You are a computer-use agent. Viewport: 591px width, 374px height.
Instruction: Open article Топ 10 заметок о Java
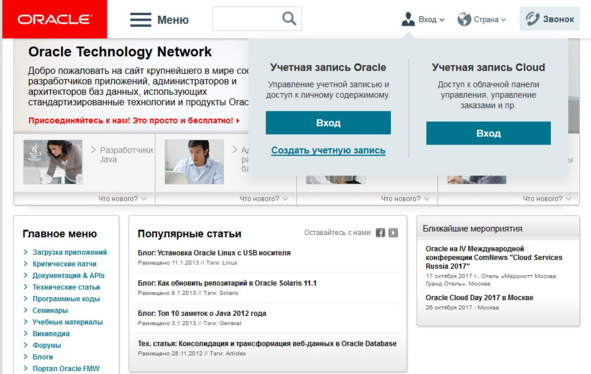coord(202,313)
